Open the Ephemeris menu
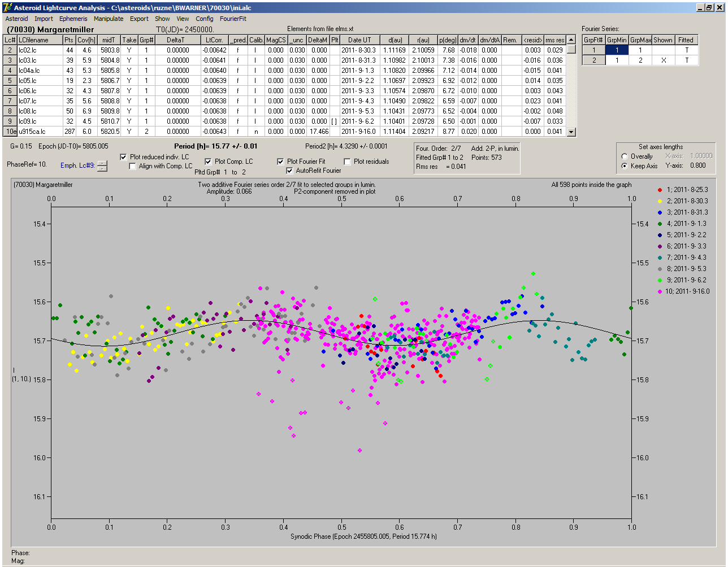 pos(73,19)
